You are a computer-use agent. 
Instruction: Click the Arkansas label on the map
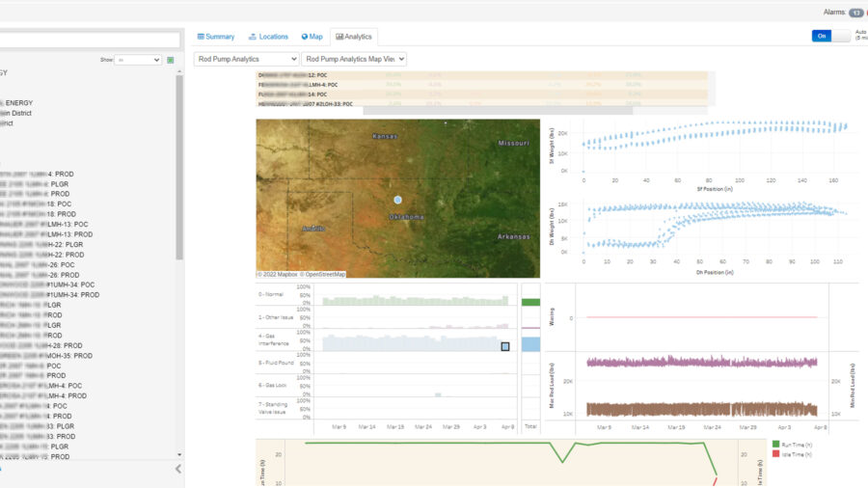(x=513, y=236)
